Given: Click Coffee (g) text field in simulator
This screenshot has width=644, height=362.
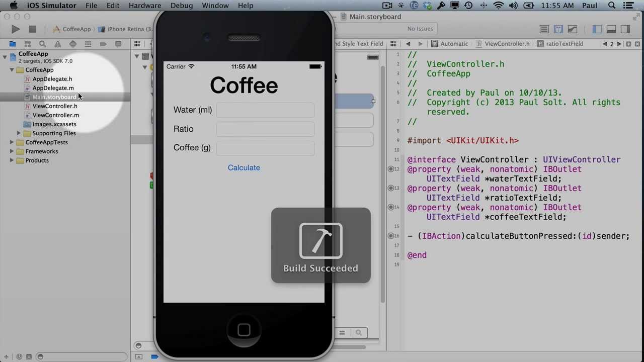Looking at the screenshot, I should click(265, 148).
